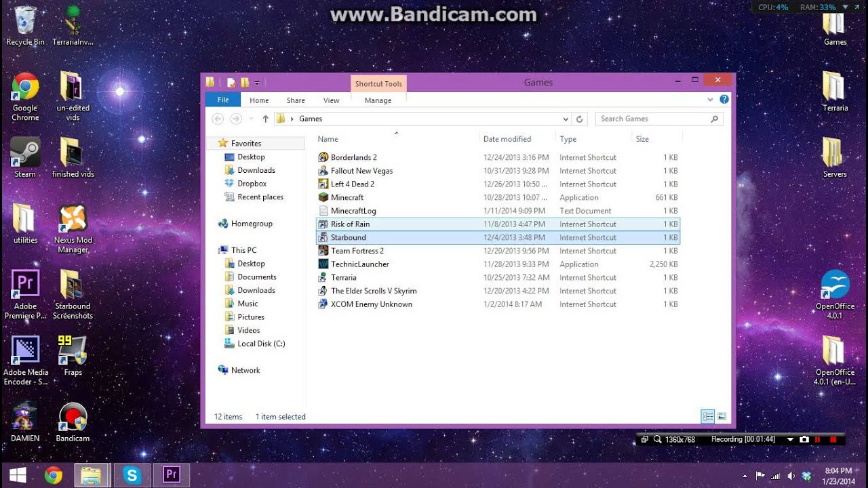Select Borderlands 2 shortcut
Viewport: 868px width, 488px height.
(x=498, y=157)
